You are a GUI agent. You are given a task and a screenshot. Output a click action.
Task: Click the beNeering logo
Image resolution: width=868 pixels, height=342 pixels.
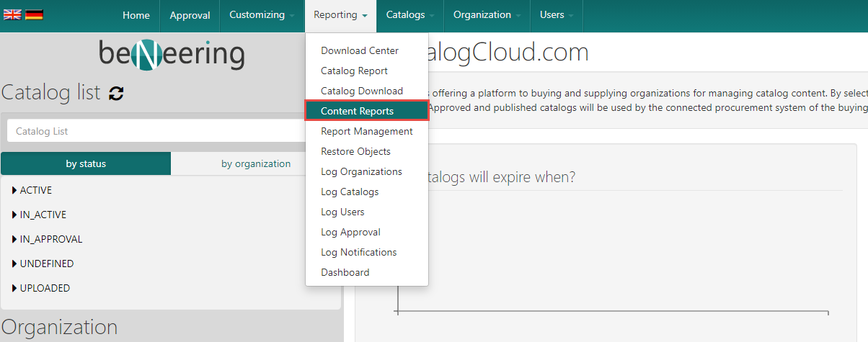coord(171,55)
